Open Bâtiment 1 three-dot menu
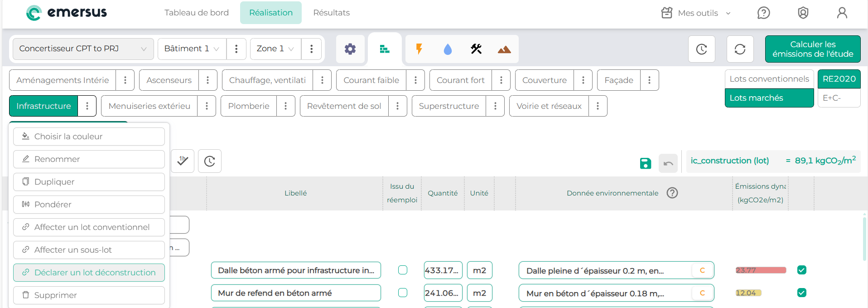 [x=236, y=49]
